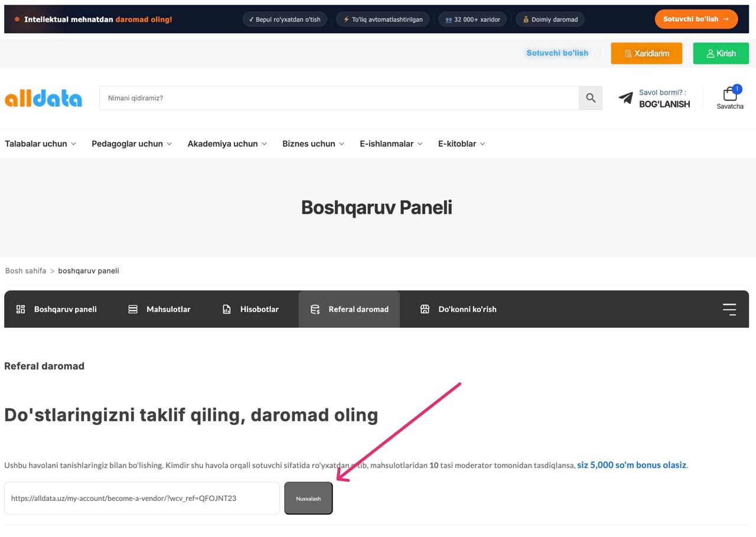
Task: Open the hamburger menu icon in dashboard bar
Action: (x=729, y=309)
